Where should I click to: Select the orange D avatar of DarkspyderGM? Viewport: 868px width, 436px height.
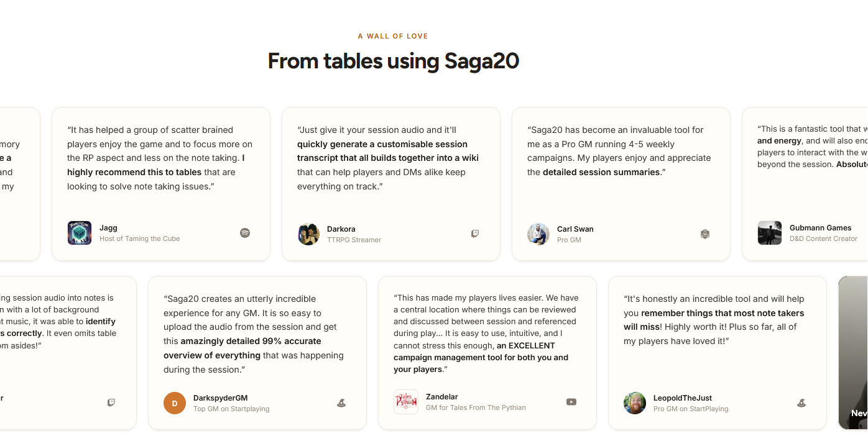point(175,403)
